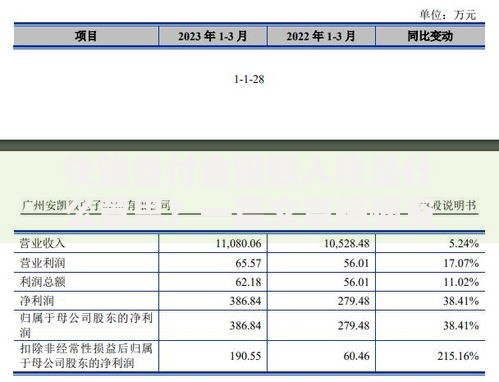The height and width of the screenshot is (382, 499).
Task: Select the '2023 年 1-3 月' column header
Action: 212,36
